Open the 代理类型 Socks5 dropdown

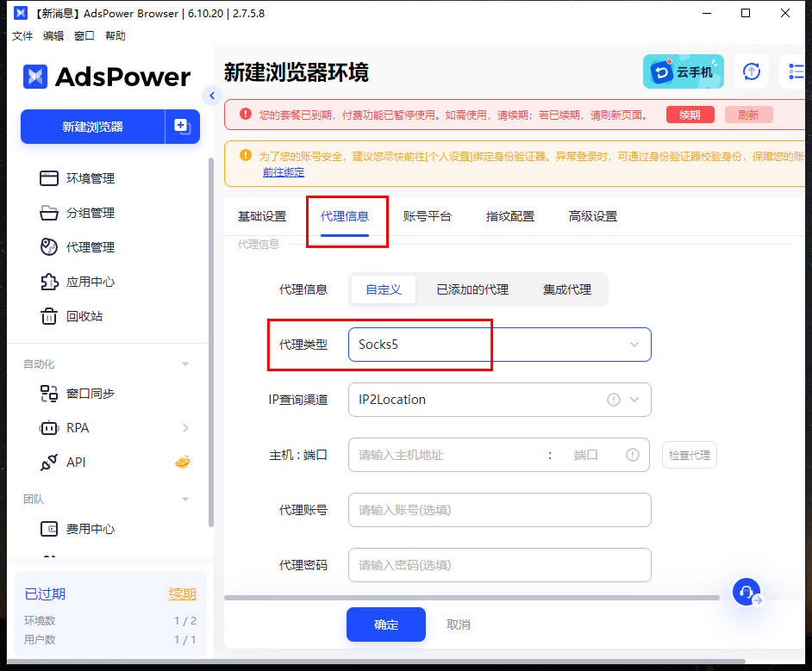click(500, 345)
